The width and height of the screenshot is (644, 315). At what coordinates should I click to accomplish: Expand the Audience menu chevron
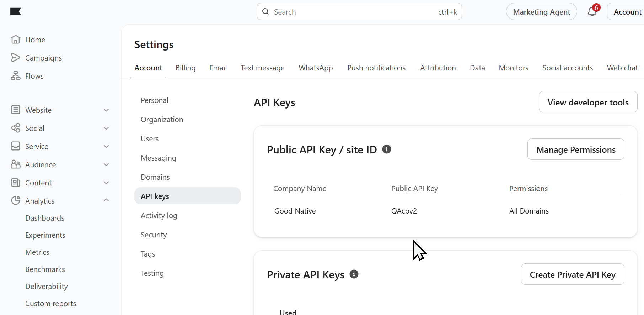106,164
